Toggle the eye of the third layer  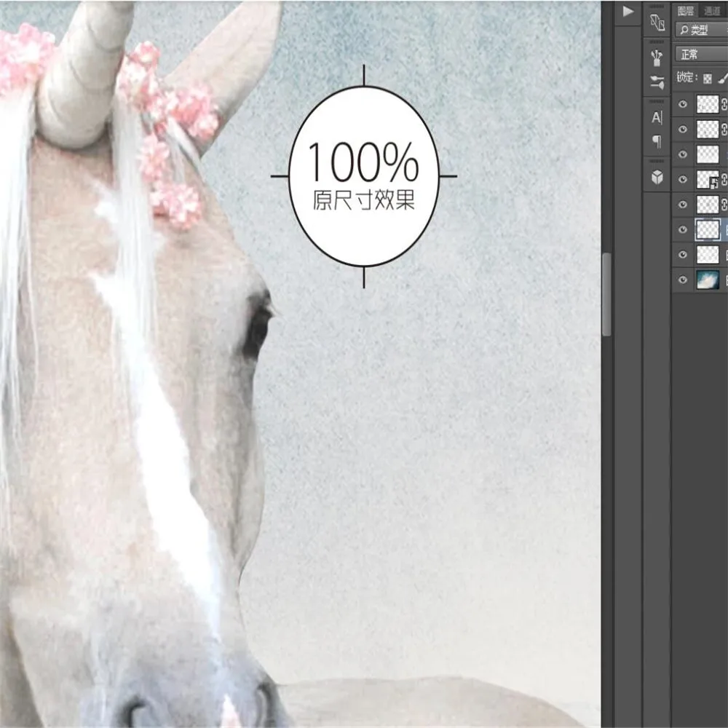683,154
